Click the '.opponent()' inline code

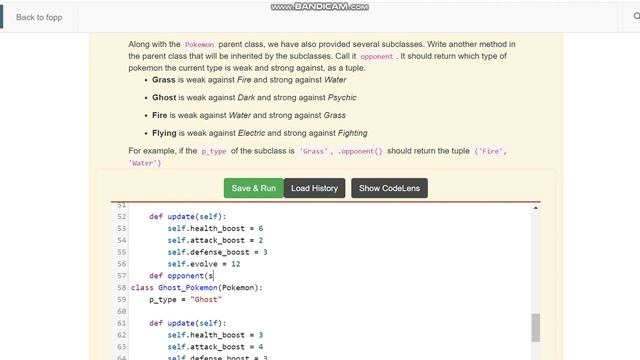click(360, 151)
